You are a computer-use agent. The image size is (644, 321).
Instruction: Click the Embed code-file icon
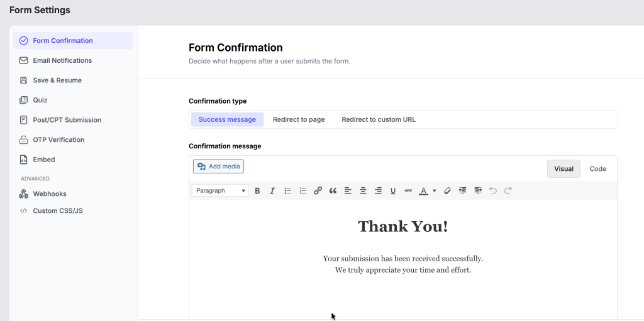[23, 160]
